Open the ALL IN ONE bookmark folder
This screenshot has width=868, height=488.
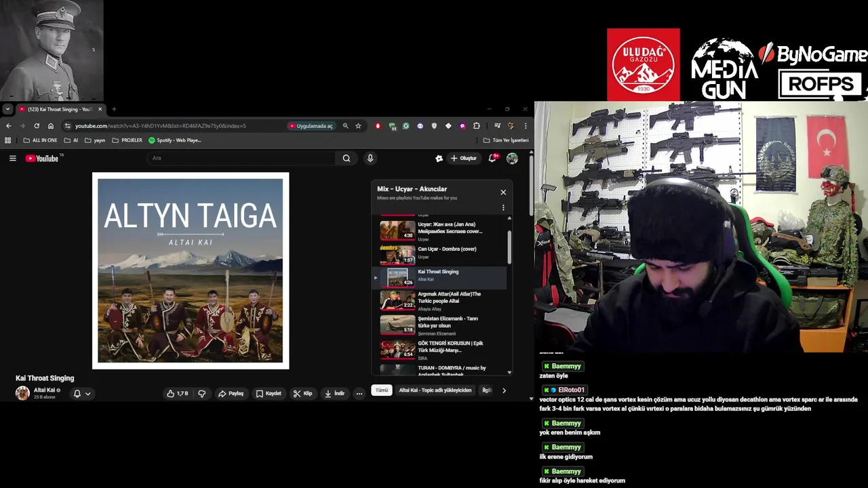pyautogui.click(x=40, y=140)
